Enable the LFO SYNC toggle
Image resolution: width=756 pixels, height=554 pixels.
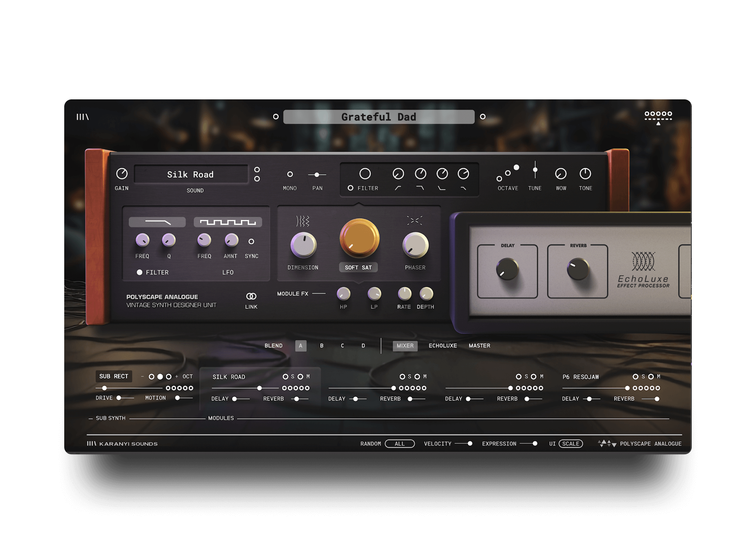251,242
